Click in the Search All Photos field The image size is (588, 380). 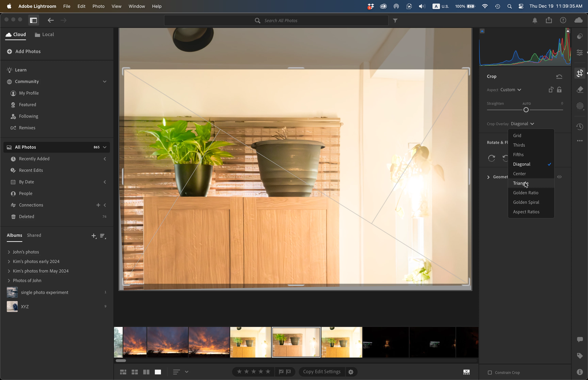click(x=281, y=21)
